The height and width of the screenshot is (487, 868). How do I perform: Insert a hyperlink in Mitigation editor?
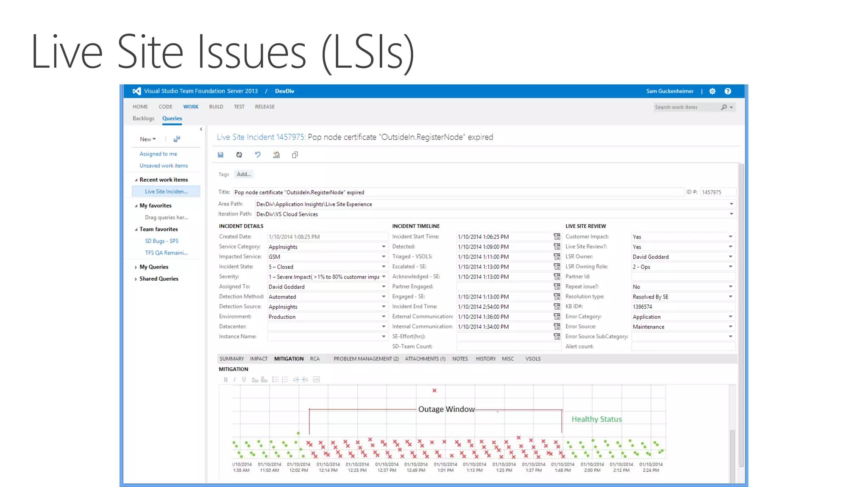point(254,379)
